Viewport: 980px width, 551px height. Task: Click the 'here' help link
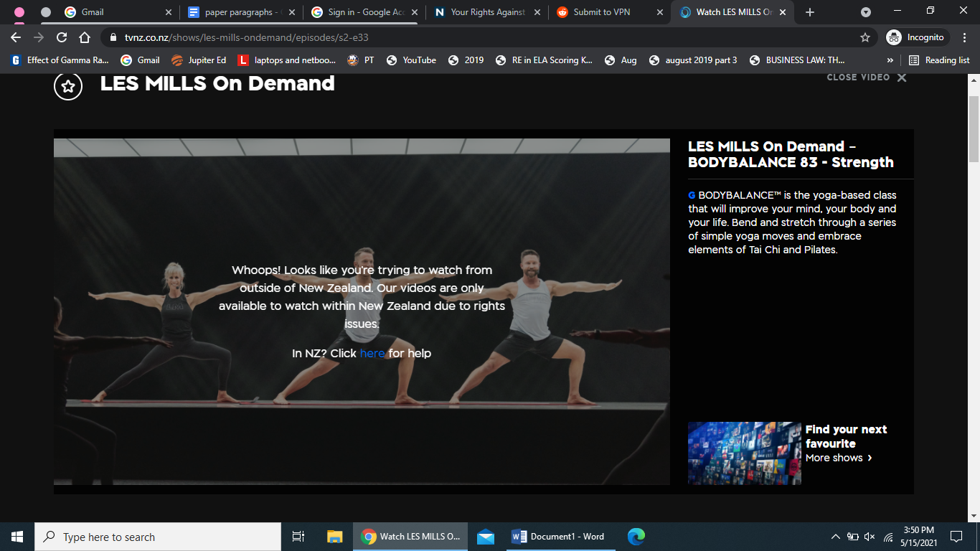coord(372,353)
